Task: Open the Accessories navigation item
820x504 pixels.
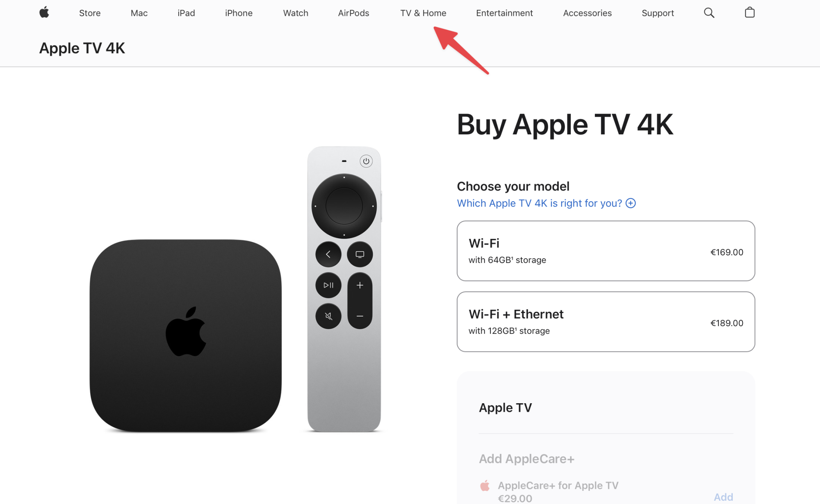Action: (587, 13)
